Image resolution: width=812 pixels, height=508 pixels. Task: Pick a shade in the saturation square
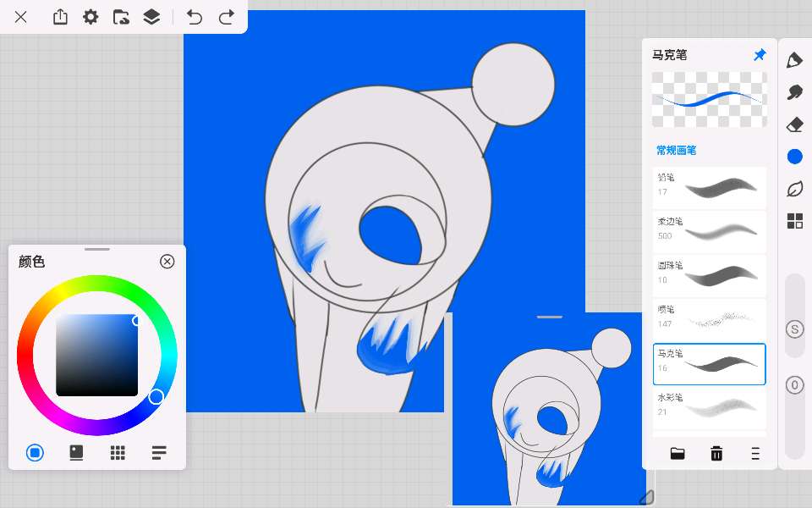96,355
